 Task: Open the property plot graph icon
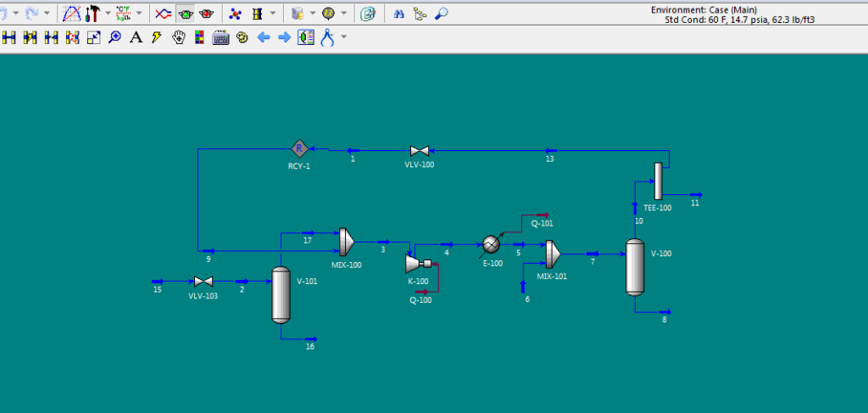71,14
